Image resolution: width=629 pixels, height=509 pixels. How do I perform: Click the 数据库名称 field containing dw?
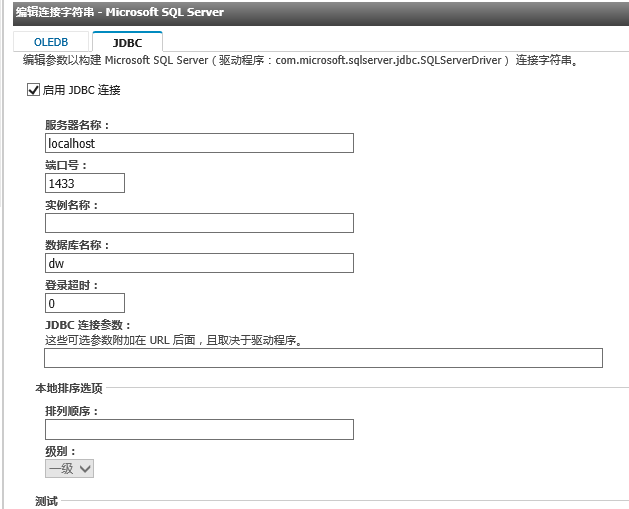[x=199, y=263]
